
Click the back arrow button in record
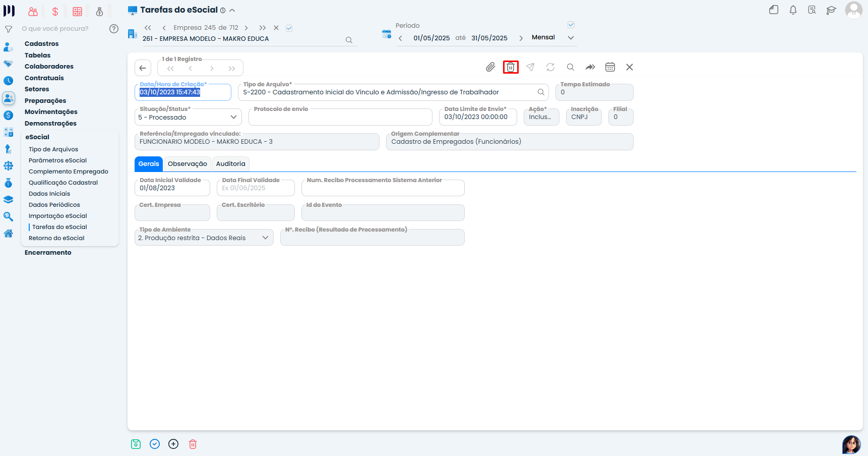click(x=143, y=68)
